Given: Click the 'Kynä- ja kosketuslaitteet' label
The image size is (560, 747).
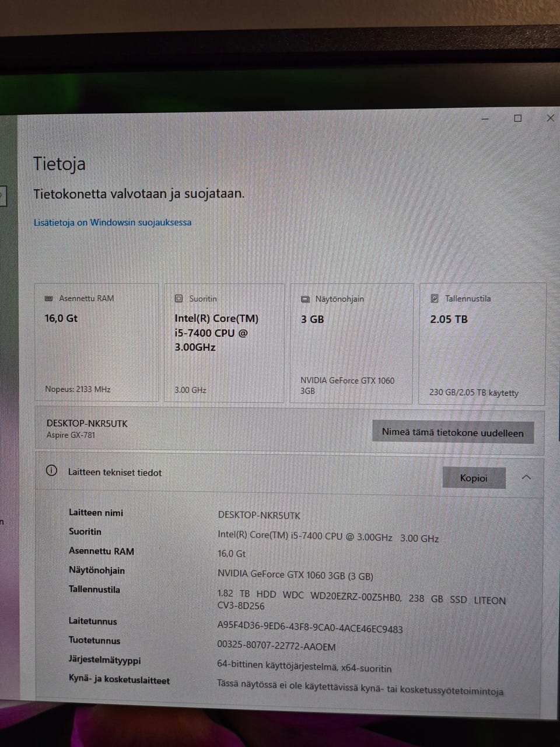Looking at the screenshot, I should click(119, 680).
